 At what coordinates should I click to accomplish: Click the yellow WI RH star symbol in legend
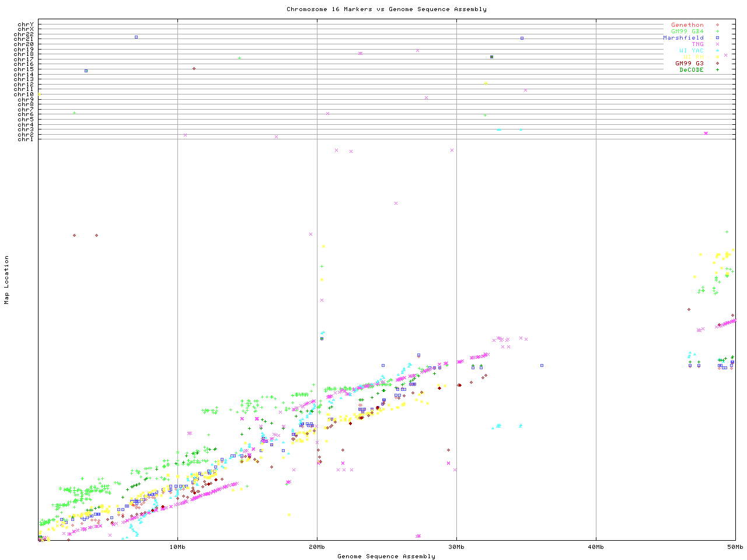tap(717, 57)
